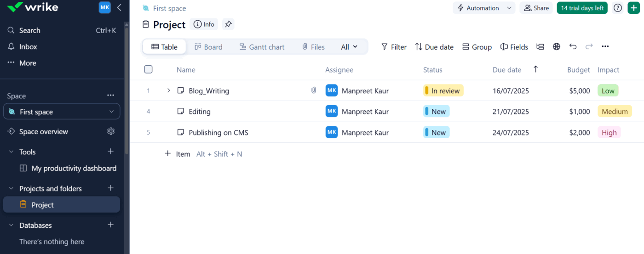Pin the project with pin icon
This screenshot has width=644, height=254.
[228, 24]
